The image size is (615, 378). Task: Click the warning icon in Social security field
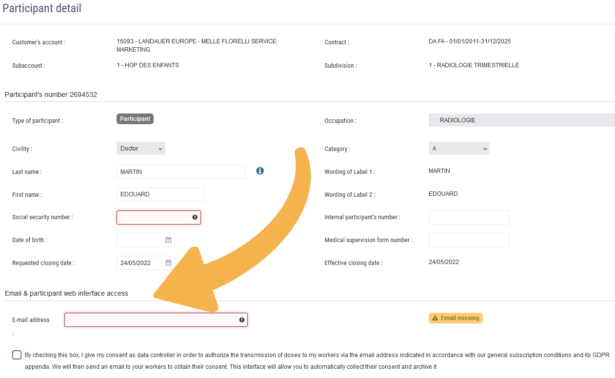195,217
